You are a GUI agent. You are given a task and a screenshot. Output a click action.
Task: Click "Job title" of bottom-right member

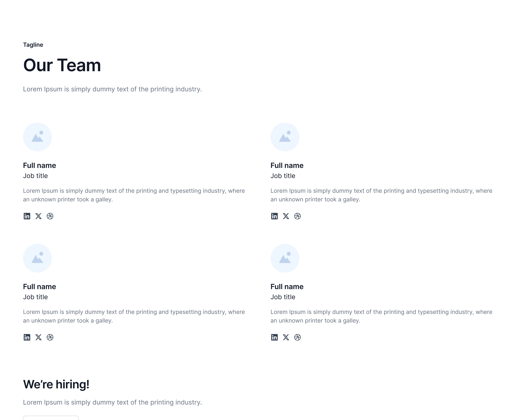283,297
